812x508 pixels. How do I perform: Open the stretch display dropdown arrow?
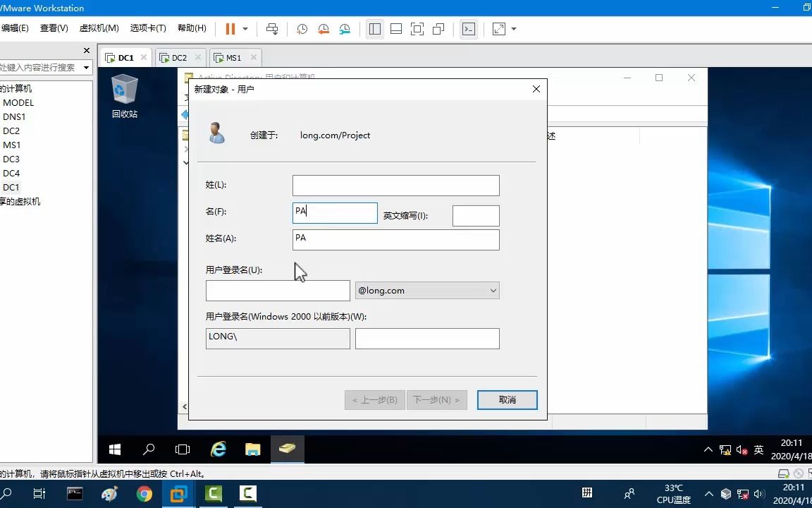(514, 29)
